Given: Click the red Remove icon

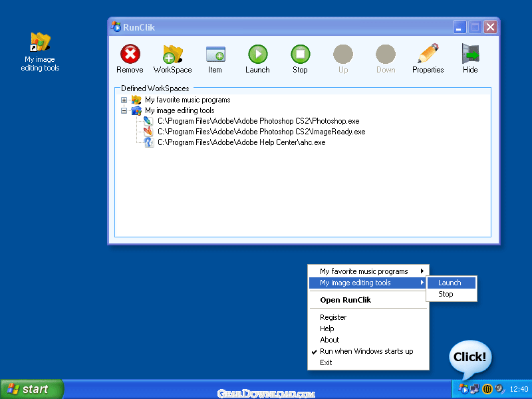Looking at the screenshot, I should [130, 54].
